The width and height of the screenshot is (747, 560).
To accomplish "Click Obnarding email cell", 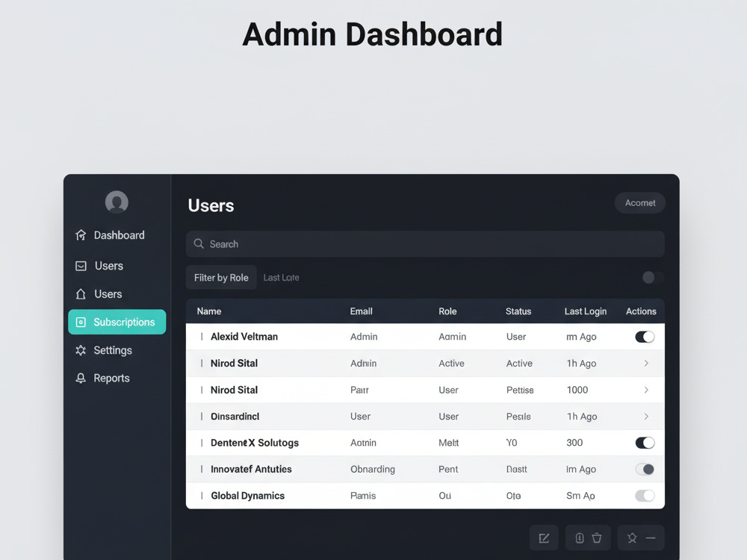I will 373,469.
